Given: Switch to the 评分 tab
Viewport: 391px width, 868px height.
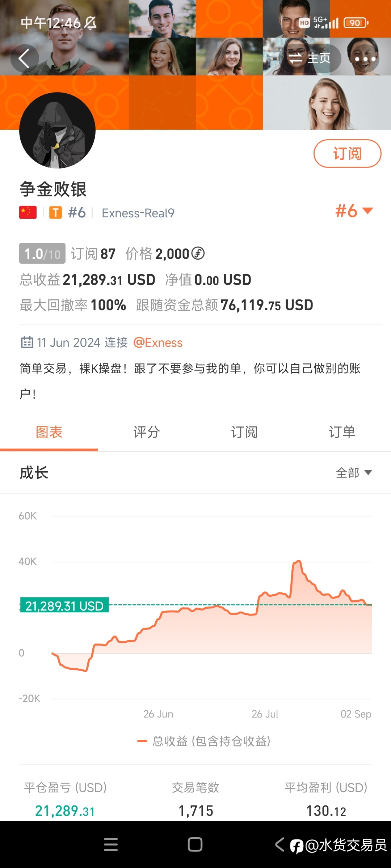Looking at the screenshot, I should point(147,432).
